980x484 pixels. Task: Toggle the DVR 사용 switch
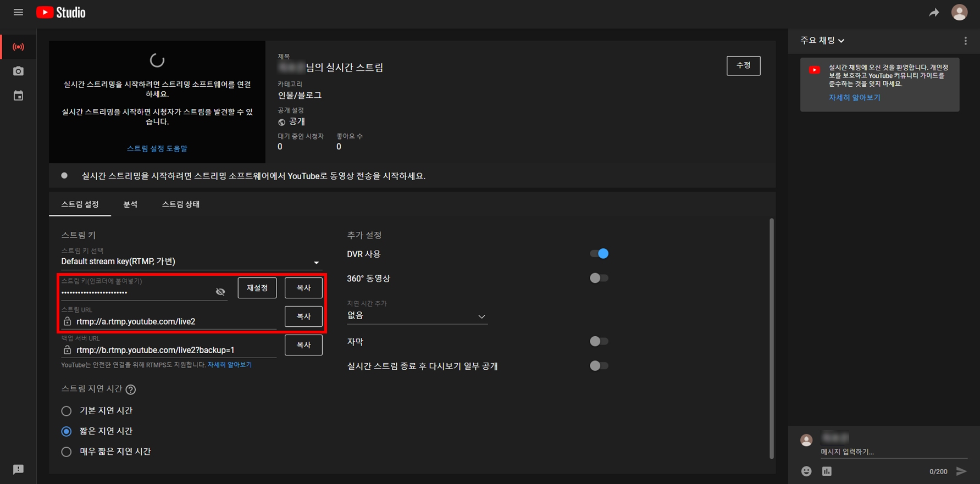[x=599, y=254]
